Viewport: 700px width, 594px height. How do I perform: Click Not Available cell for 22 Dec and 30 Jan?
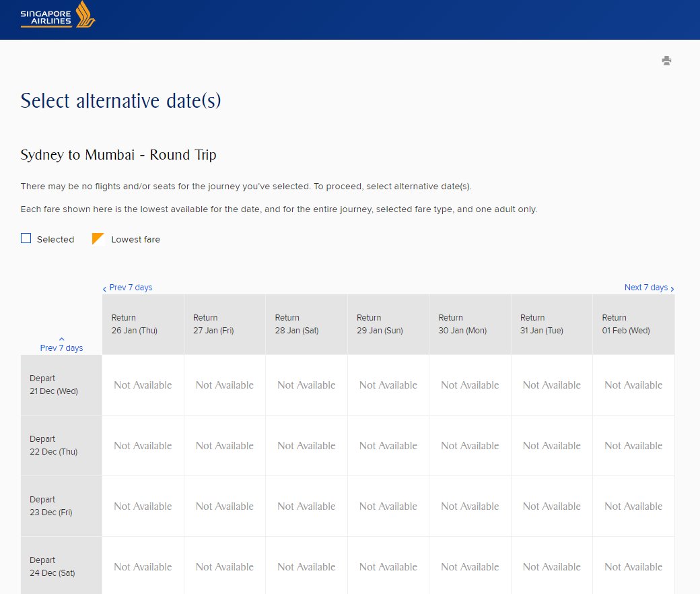pos(470,446)
